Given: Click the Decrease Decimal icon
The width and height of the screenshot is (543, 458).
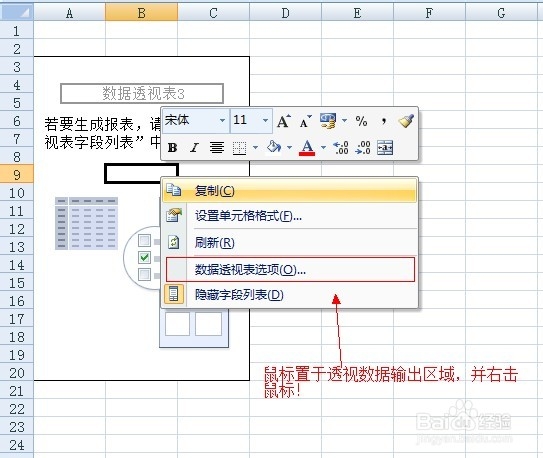Looking at the screenshot, I should click(x=363, y=148).
